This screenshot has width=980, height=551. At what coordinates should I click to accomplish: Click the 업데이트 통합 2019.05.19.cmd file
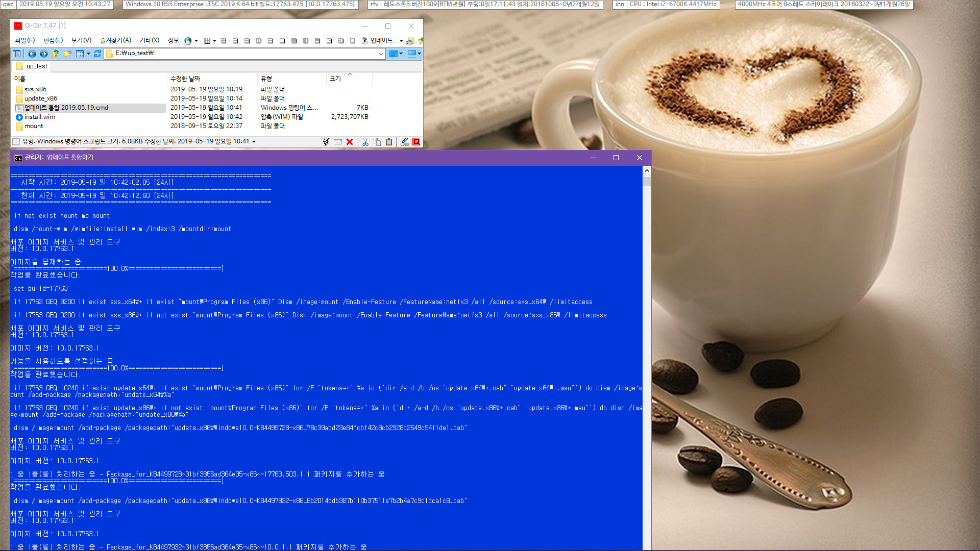tap(65, 107)
